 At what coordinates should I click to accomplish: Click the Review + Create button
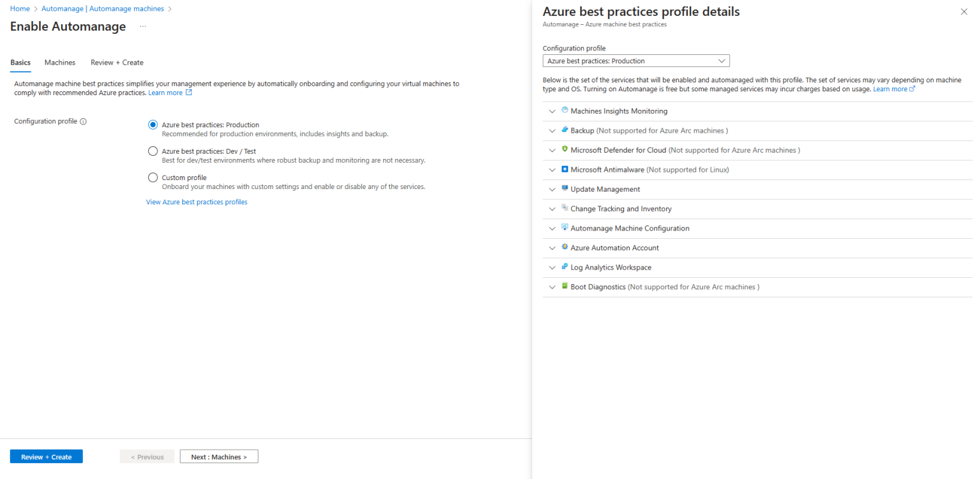(x=45, y=456)
